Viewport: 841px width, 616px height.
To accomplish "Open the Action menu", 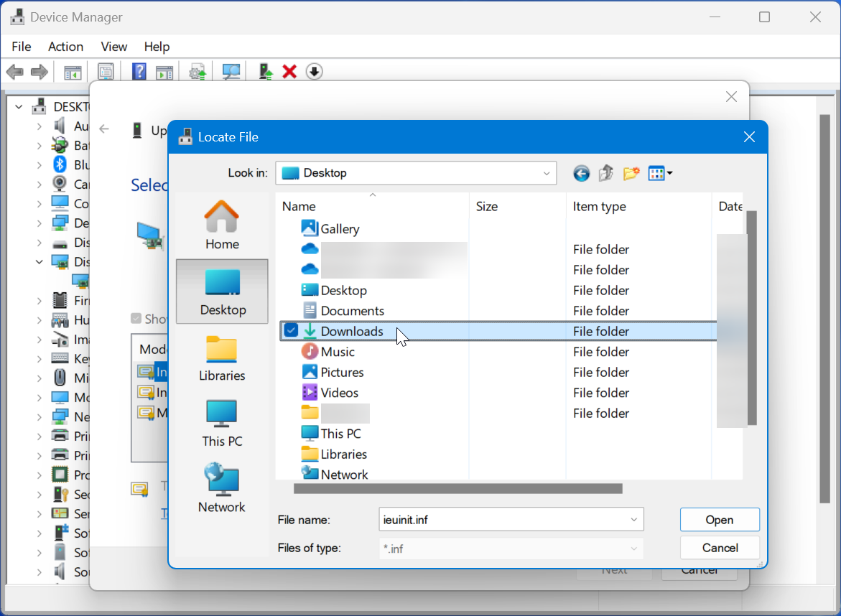I will coord(65,47).
